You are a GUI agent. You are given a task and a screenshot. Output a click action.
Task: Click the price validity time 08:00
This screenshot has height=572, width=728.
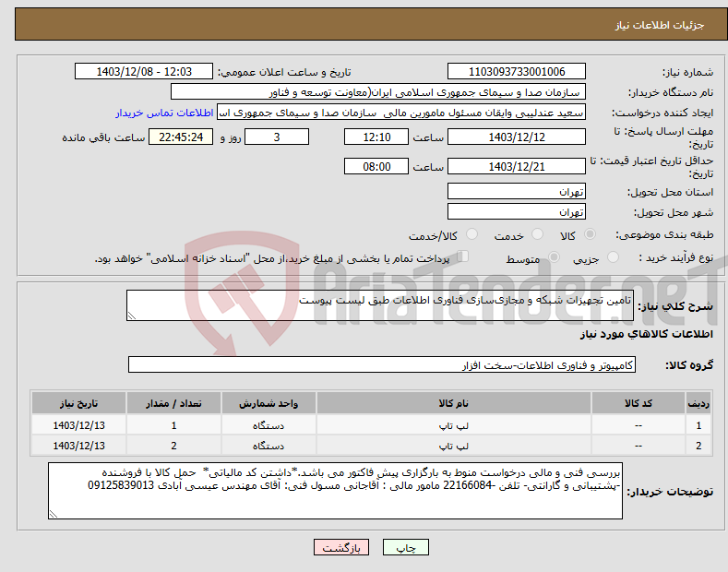376,166
